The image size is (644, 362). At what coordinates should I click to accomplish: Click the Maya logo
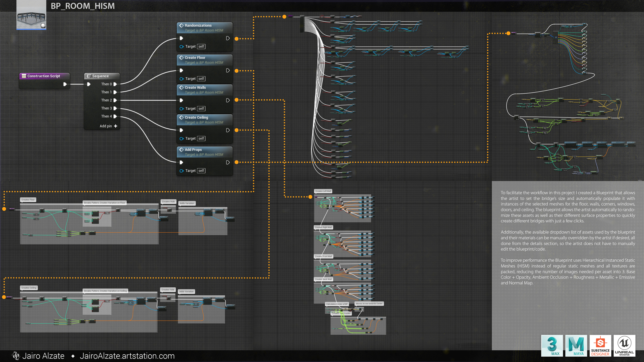click(576, 346)
